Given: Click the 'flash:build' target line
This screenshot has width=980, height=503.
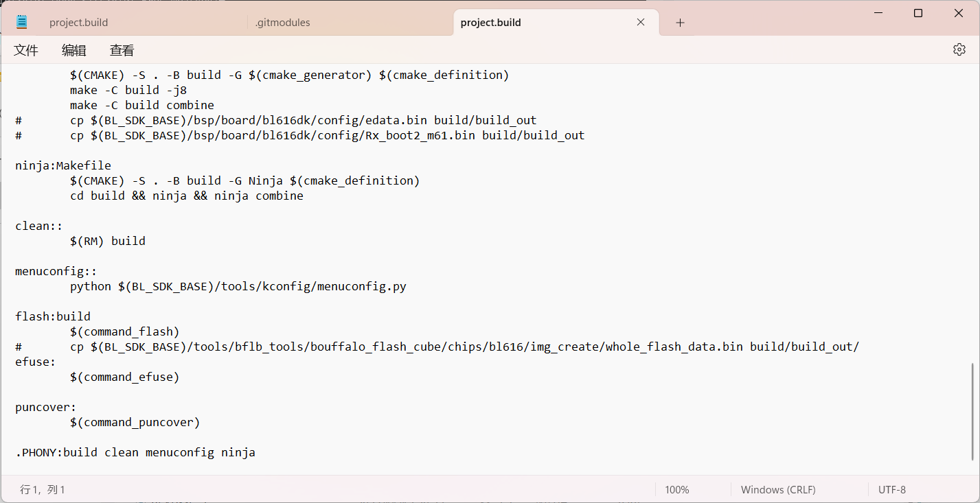Looking at the screenshot, I should (53, 316).
